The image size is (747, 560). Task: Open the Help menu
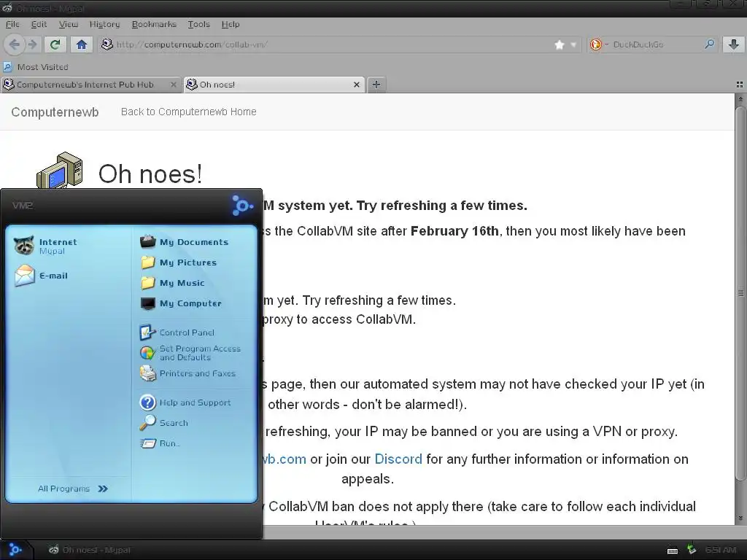coord(230,24)
